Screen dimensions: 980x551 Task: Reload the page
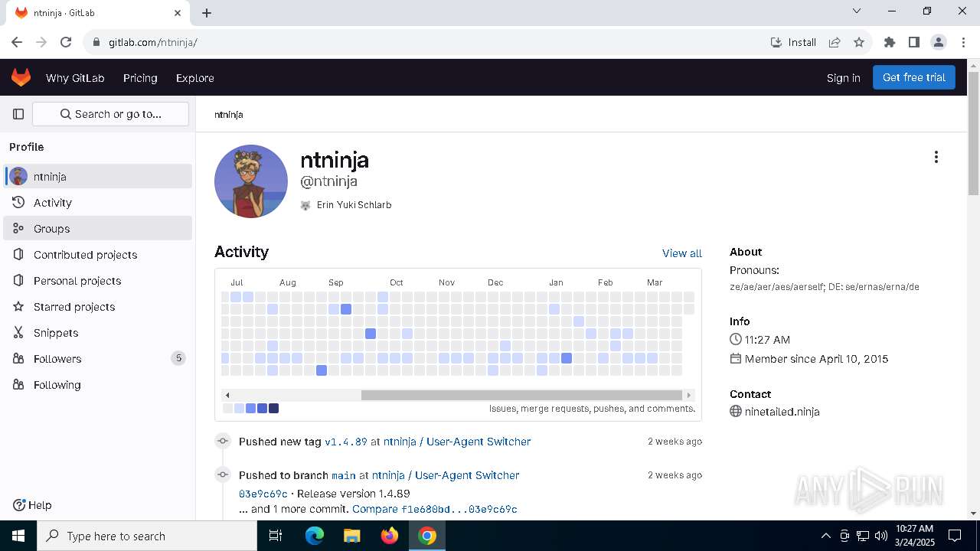pyautogui.click(x=66, y=42)
